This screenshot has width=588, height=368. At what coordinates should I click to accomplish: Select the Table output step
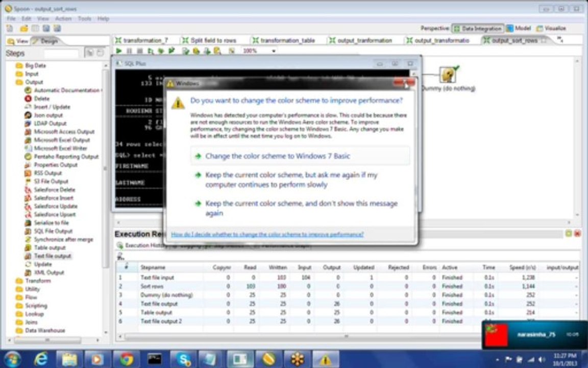pos(50,247)
